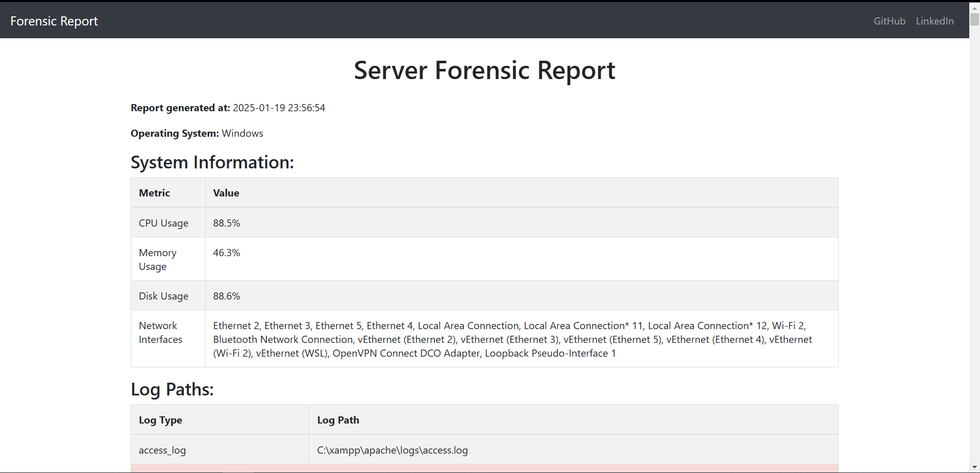The width and height of the screenshot is (980, 473).
Task: Click the access_log table cell
Action: pos(162,450)
